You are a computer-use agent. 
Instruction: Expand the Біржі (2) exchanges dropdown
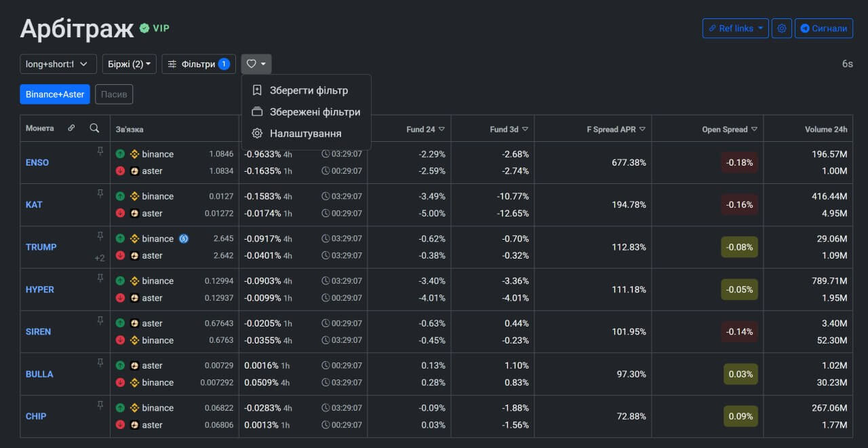129,64
